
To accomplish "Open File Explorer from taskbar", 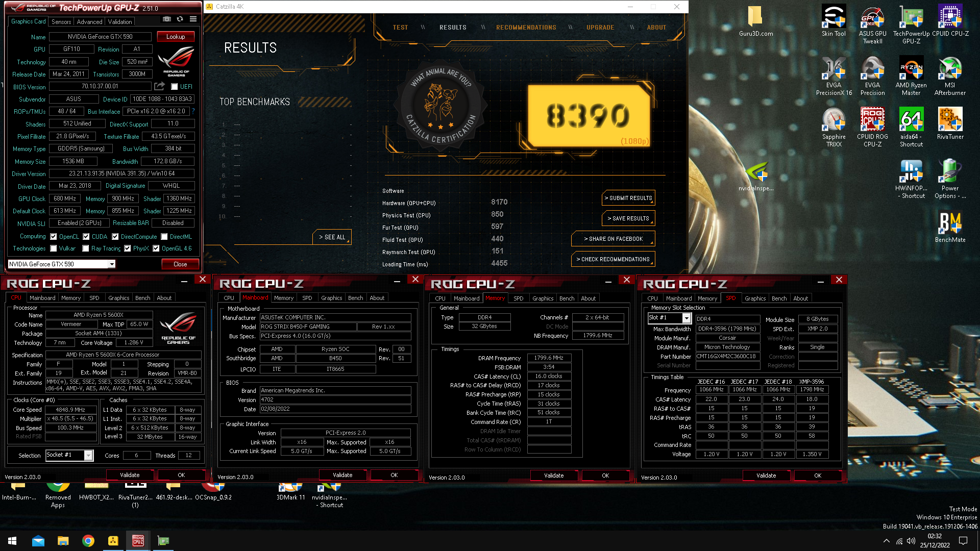I will (x=63, y=541).
